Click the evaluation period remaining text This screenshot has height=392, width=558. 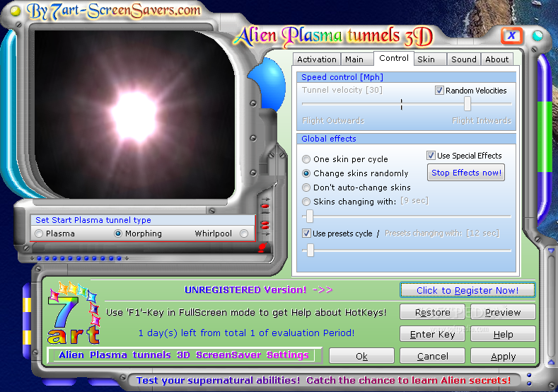246,333
